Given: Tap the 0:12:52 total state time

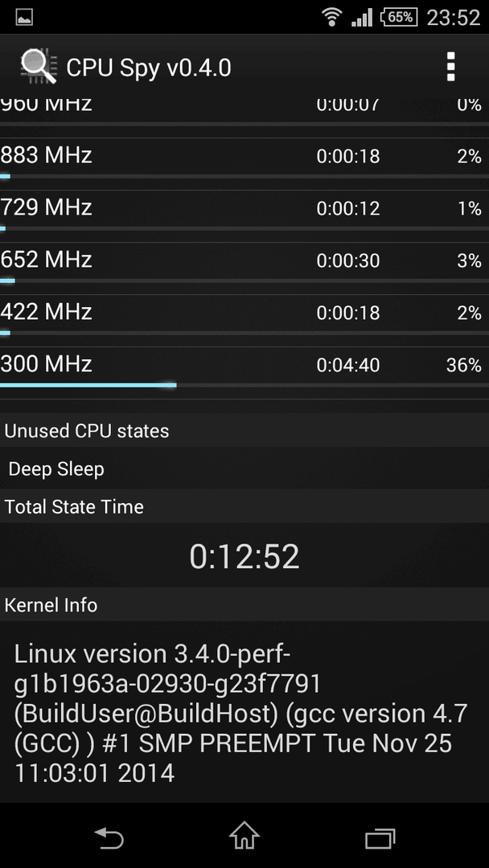Looking at the screenshot, I should coord(244,556).
